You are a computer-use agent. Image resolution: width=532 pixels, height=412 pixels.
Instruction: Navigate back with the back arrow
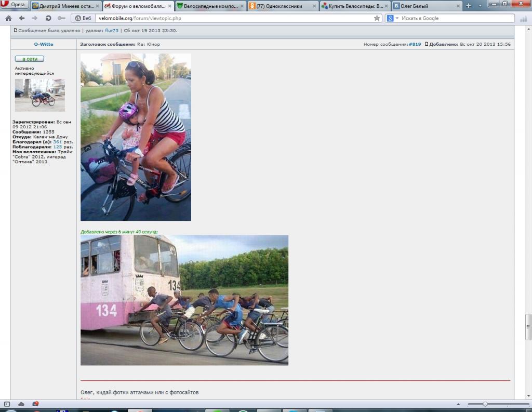22,18
